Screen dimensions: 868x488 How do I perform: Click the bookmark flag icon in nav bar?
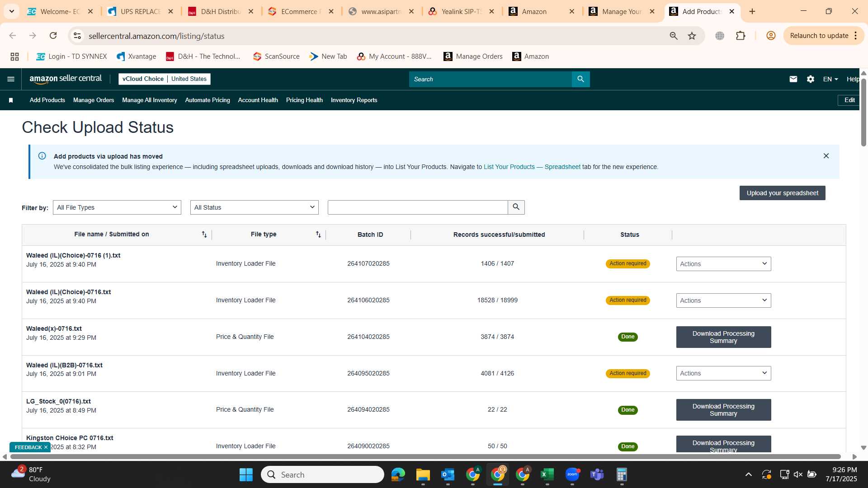click(11, 100)
